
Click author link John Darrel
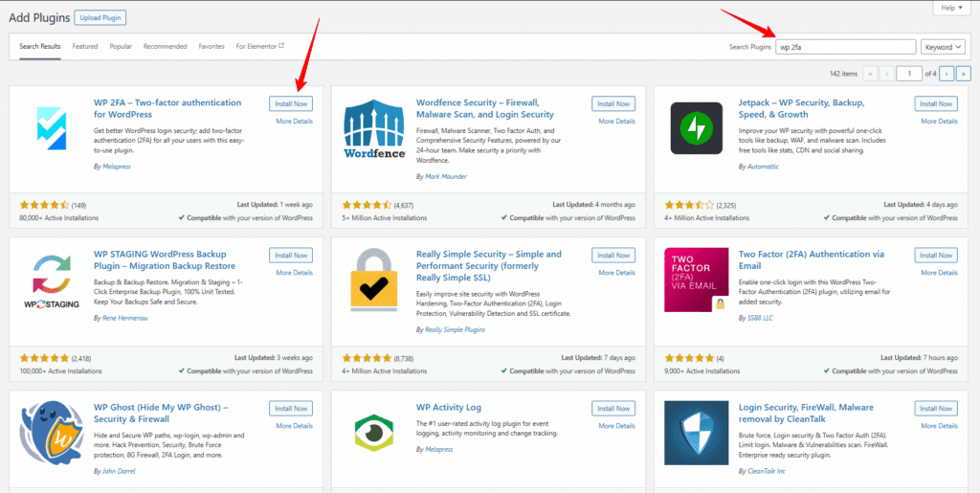[119, 471]
